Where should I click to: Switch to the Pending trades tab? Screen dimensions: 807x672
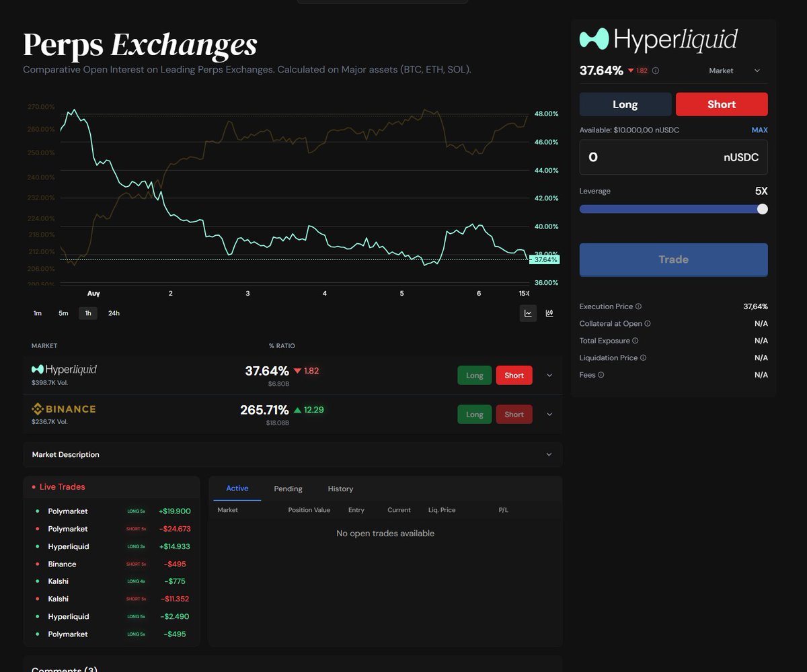coord(289,489)
